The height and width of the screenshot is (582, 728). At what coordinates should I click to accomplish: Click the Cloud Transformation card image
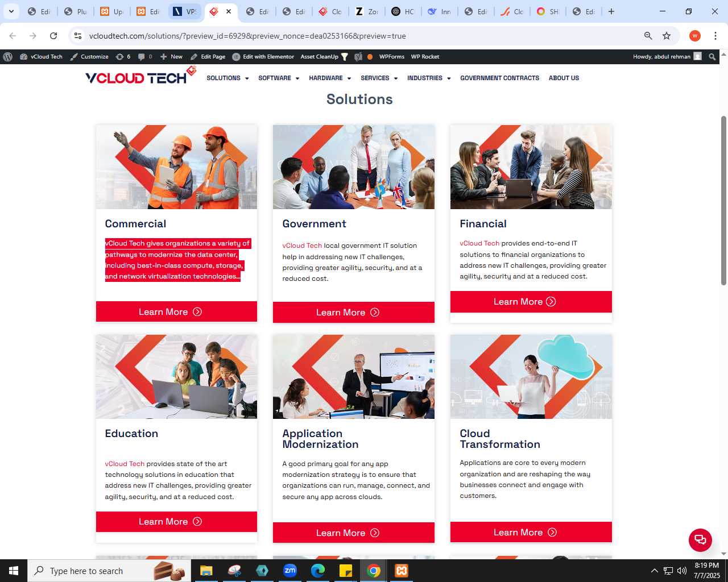pyautogui.click(x=531, y=377)
